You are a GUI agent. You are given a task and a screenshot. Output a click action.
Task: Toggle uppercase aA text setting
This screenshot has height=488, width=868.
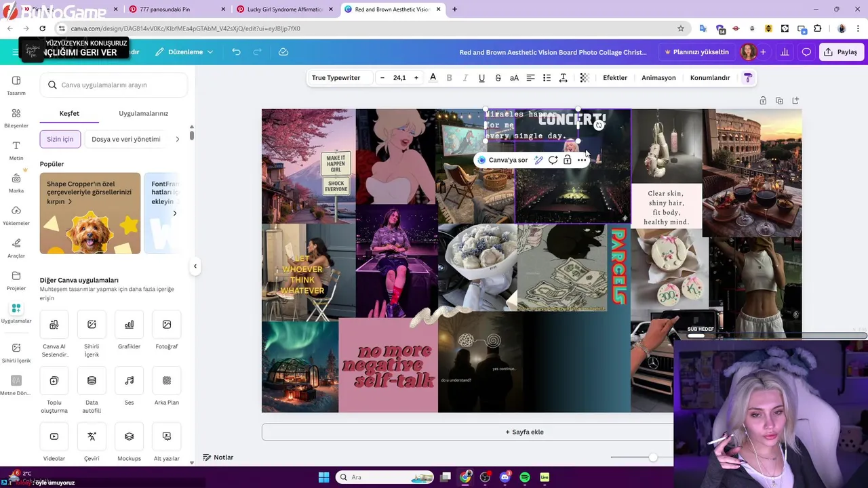click(x=514, y=77)
